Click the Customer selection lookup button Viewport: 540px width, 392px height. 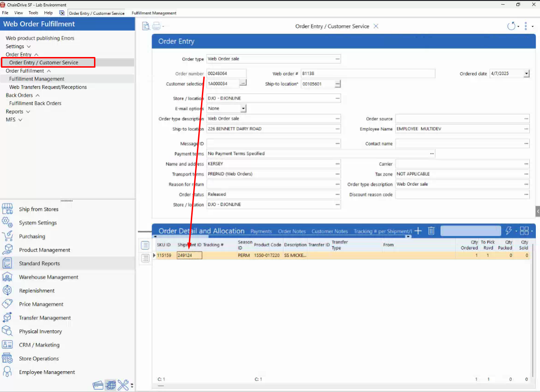coord(243,83)
